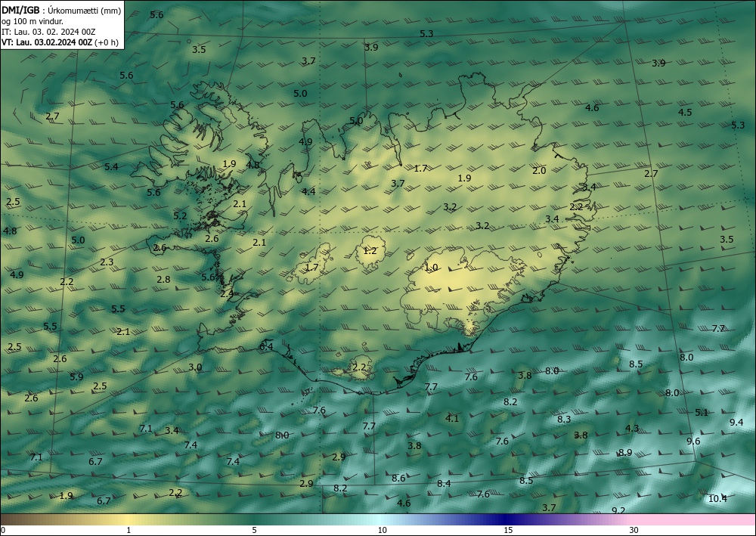Click the map value '9.4'
756x536 pixels.
click(x=736, y=423)
